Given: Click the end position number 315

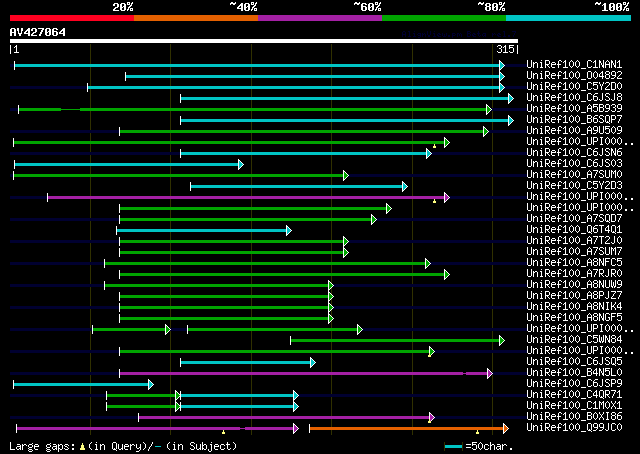Looking at the screenshot, I should [505, 49].
